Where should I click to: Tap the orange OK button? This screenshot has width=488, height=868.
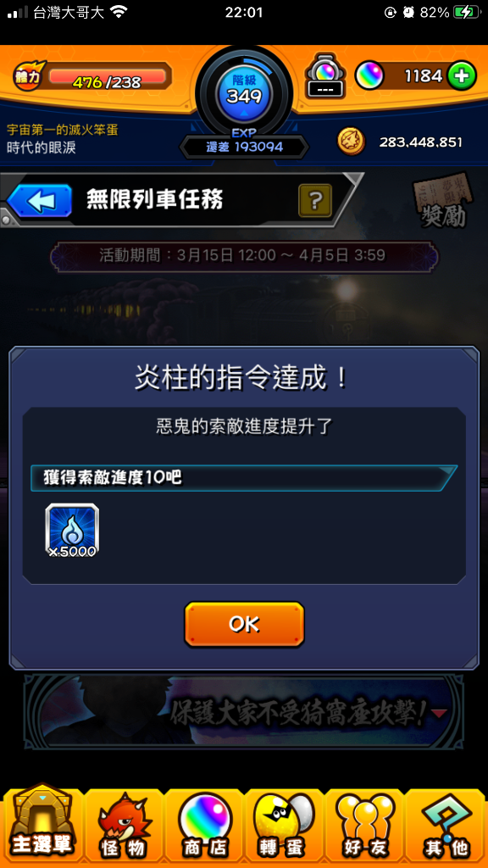(244, 624)
